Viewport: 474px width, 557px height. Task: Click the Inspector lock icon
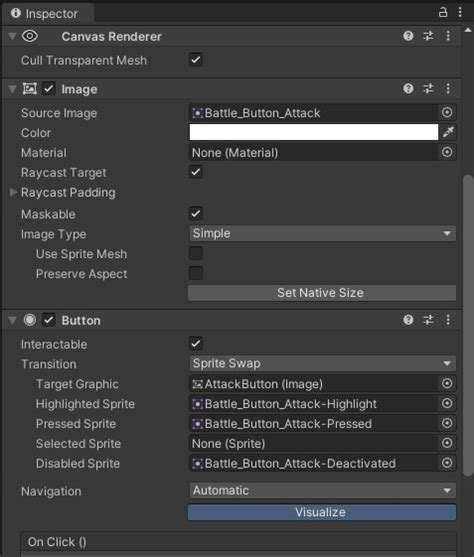pos(443,12)
